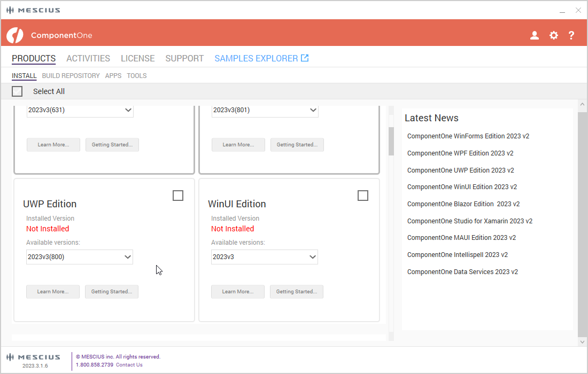Click Getting Started below 2023v3(631) dropdown

(x=112, y=145)
